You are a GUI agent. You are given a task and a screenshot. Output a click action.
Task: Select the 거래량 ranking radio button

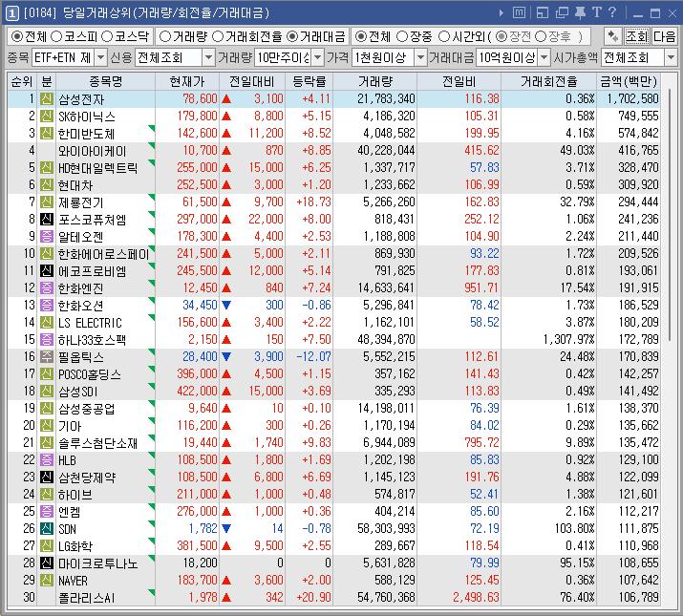(x=164, y=36)
